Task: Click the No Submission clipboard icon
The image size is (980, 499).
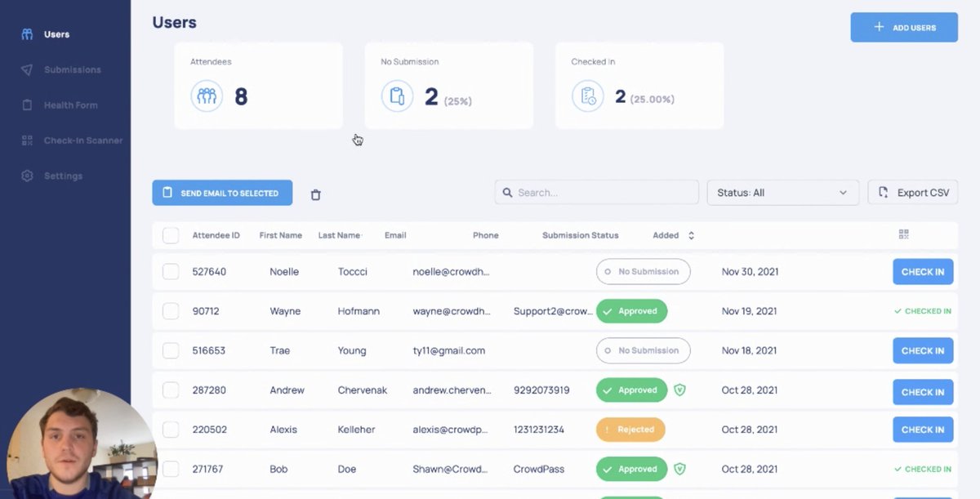Action: (x=397, y=96)
